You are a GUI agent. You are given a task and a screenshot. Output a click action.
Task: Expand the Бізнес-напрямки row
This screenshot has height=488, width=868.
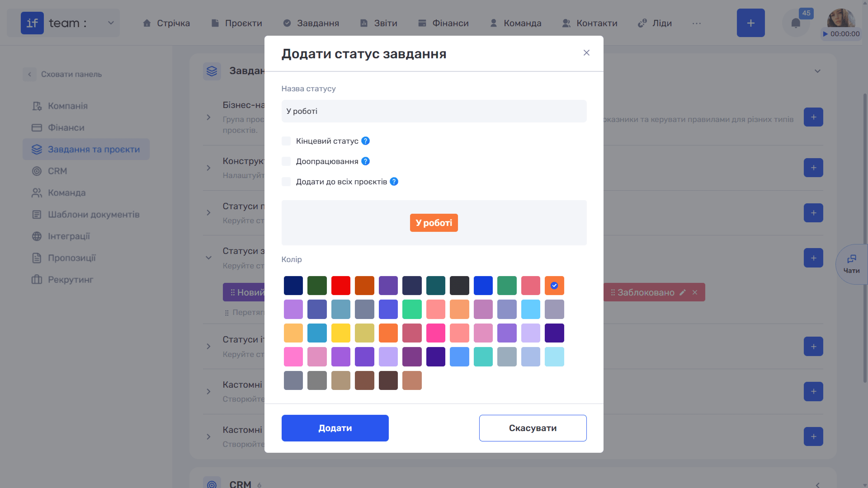[x=209, y=117]
